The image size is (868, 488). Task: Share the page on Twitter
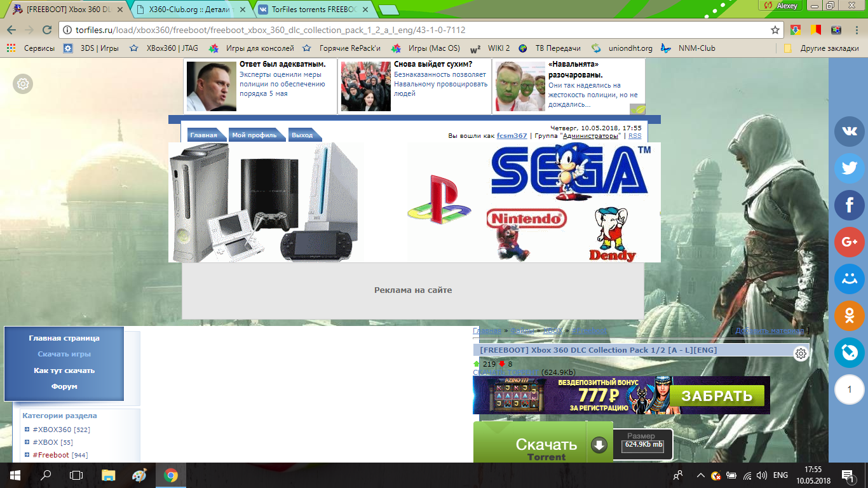(850, 168)
